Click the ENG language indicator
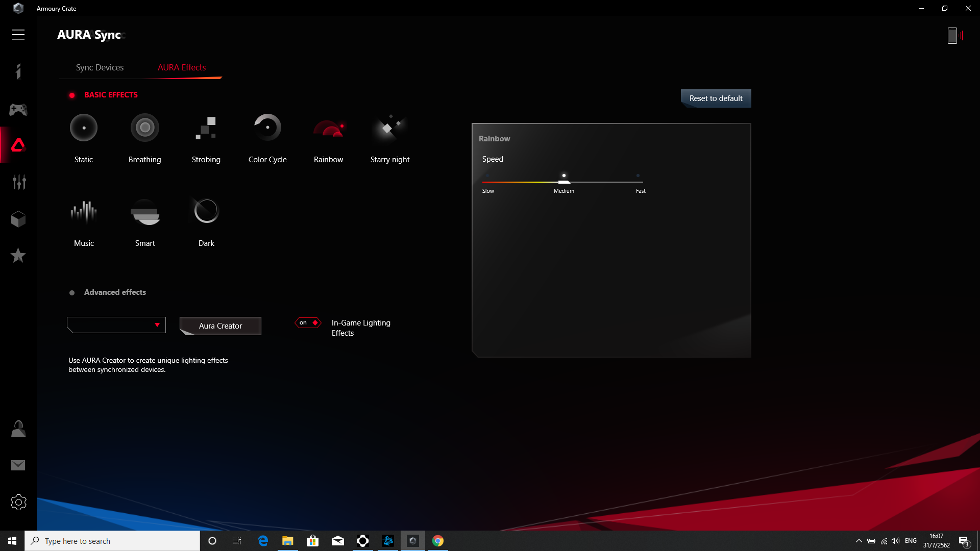The width and height of the screenshot is (980, 551). [911, 541]
